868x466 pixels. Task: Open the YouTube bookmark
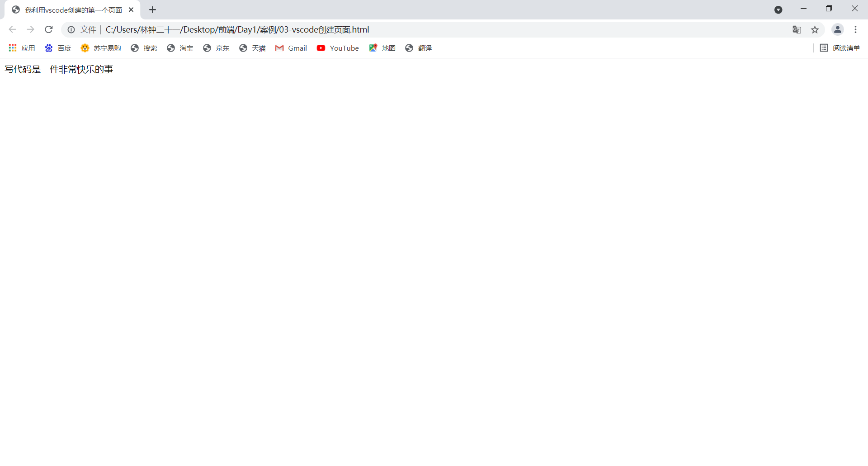pos(338,48)
